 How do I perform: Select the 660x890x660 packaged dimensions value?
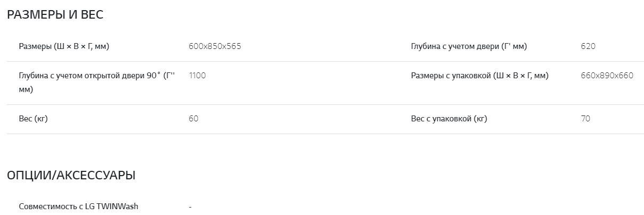pyautogui.click(x=607, y=76)
